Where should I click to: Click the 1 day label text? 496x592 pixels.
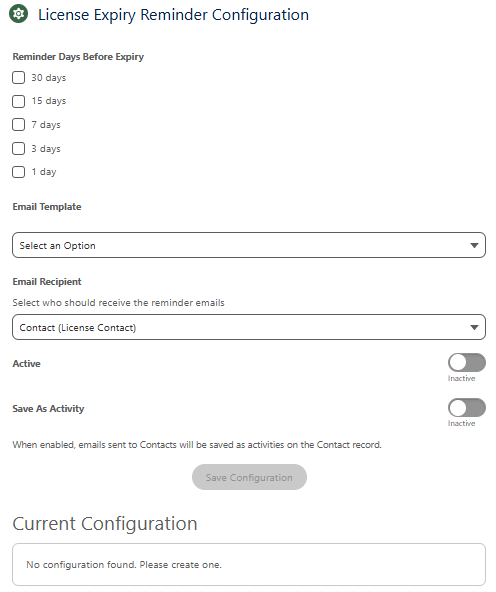[x=44, y=172]
